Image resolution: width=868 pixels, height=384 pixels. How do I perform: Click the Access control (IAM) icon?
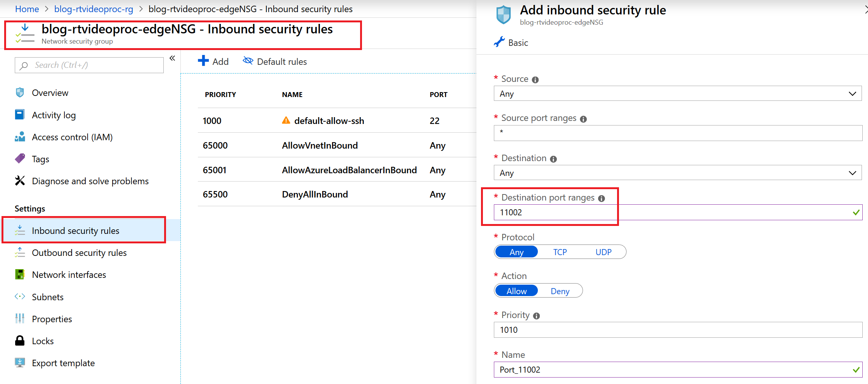click(20, 137)
